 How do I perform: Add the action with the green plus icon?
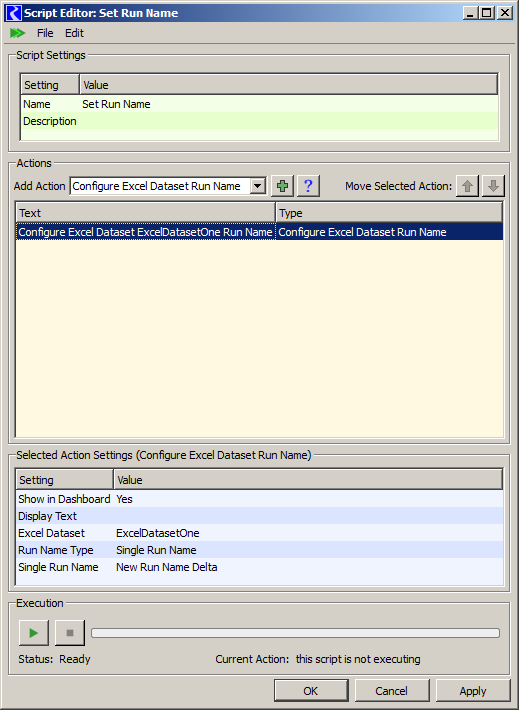click(283, 186)
